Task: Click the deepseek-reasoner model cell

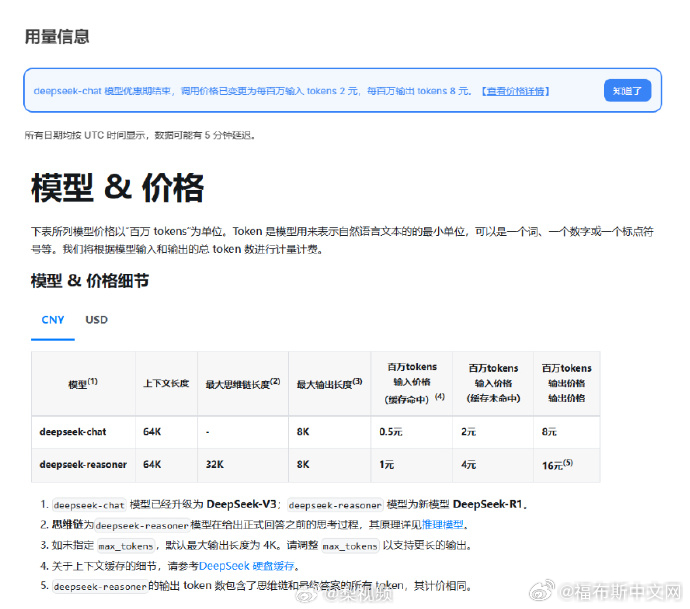Action: pyautogui.click(x=83, y=465)
